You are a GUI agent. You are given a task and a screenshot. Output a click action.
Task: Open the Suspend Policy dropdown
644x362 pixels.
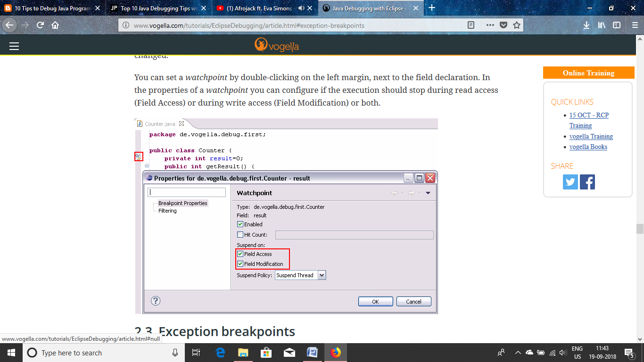point(322,275)
